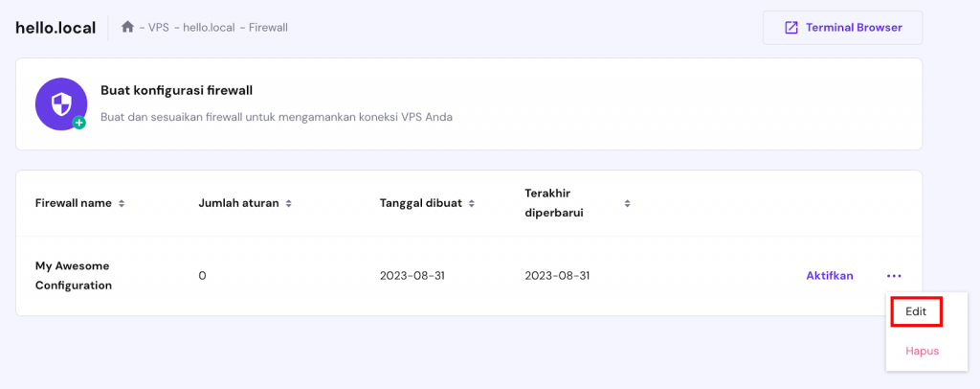980x389 pixels.
Task: Click hello.local in the breadcrumb
Action: coord(209,28)
